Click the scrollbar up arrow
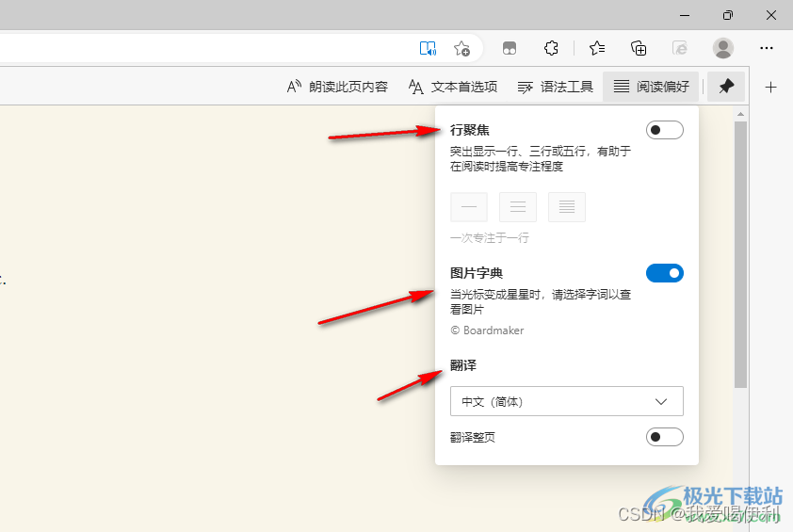Viewport: 793px width, 532px height. (740, 114)
